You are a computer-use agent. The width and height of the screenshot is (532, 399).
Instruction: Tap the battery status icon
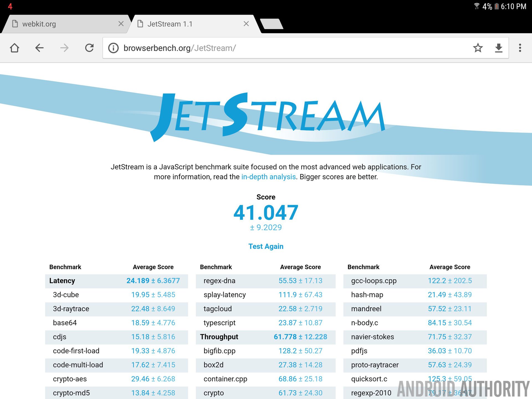tap(497, 6)
